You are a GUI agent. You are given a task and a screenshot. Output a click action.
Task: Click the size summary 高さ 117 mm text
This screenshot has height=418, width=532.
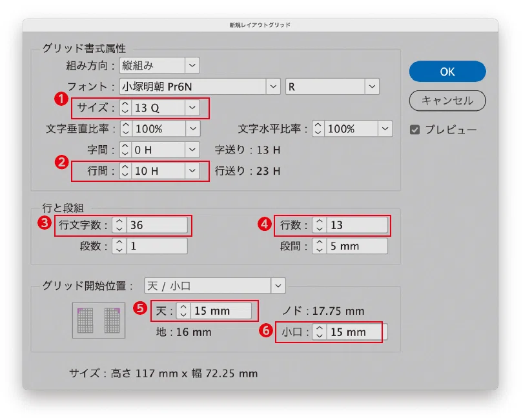coord(145,373)
